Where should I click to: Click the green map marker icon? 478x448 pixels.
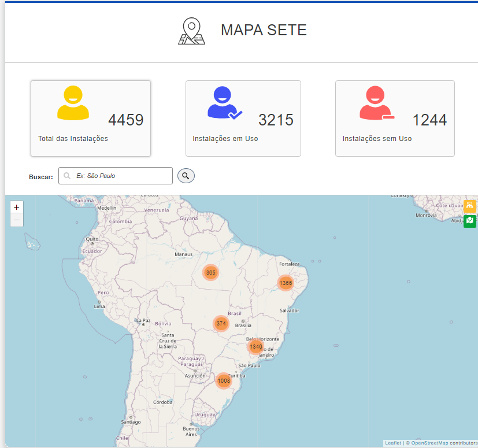[469, 221]
